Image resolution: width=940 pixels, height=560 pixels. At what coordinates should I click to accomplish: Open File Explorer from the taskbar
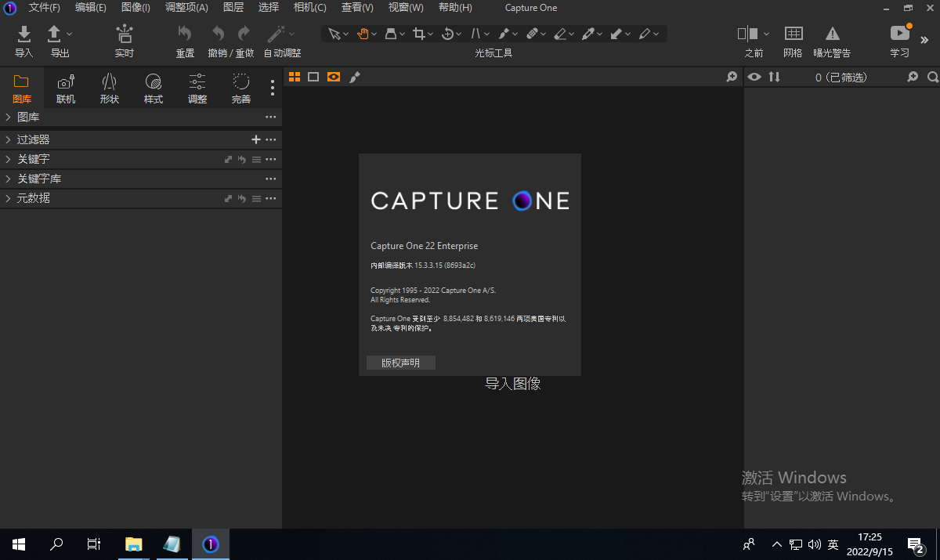134,544
